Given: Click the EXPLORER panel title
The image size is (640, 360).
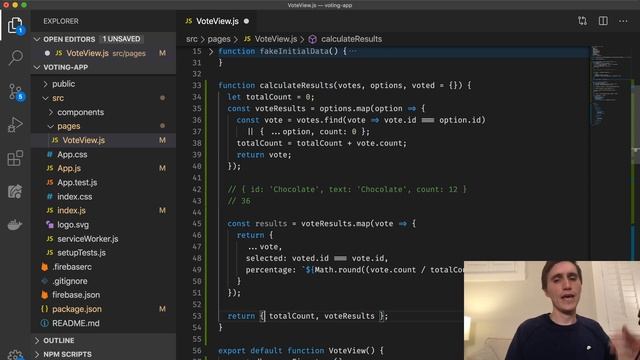Looking at the screenshot, I should (x=61, y=21).
